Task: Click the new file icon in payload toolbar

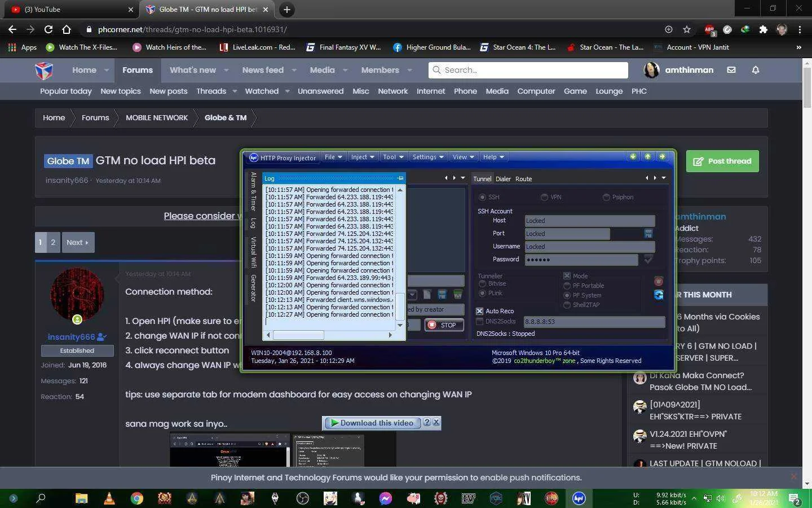Action: [427, 295]
